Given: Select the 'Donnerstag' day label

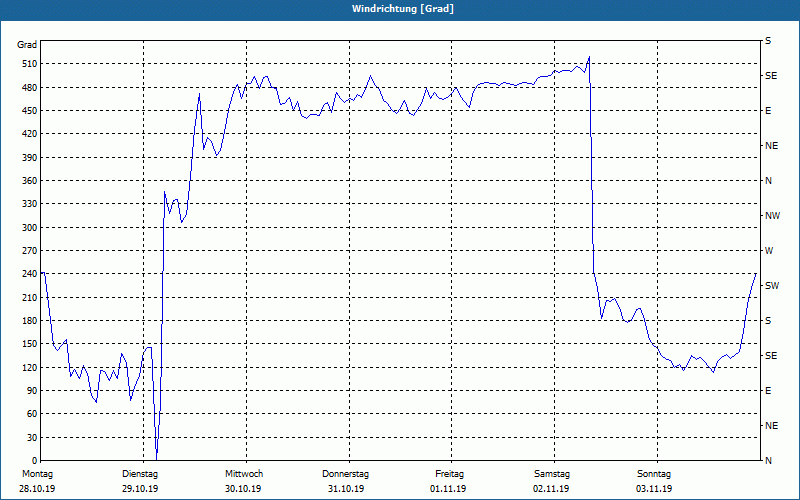Looking at the screenshot, I should click(x=345, y=474).
